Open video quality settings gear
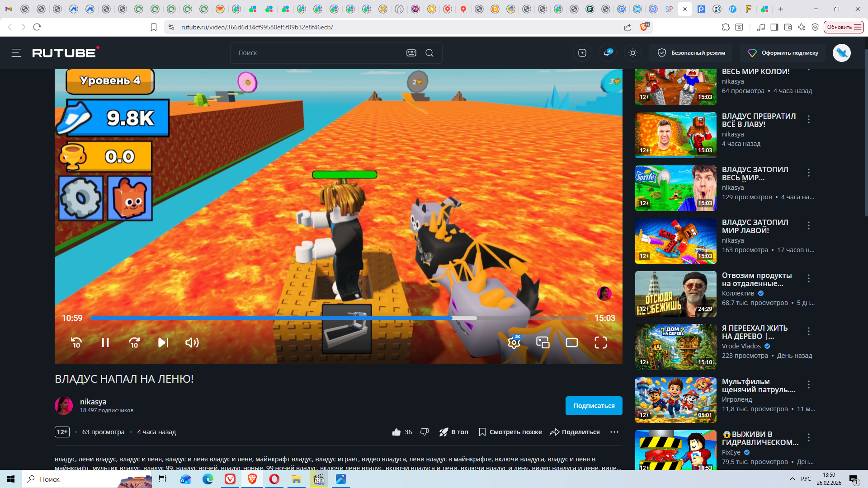868x488 pixels. 514,343
